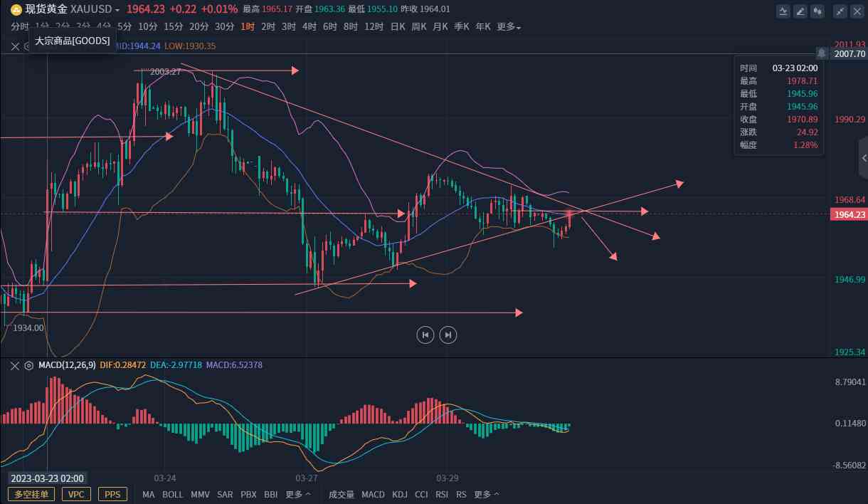Expand the collapsed right side panel
Viewport: 868px width, 504px height.
[x=863, y=158]
